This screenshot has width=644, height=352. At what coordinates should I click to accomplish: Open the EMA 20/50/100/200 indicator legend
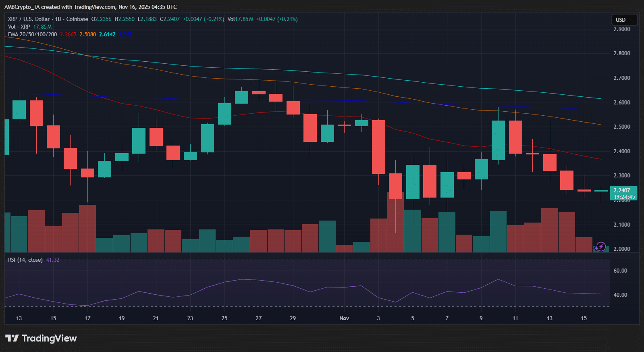coord(32,34)
